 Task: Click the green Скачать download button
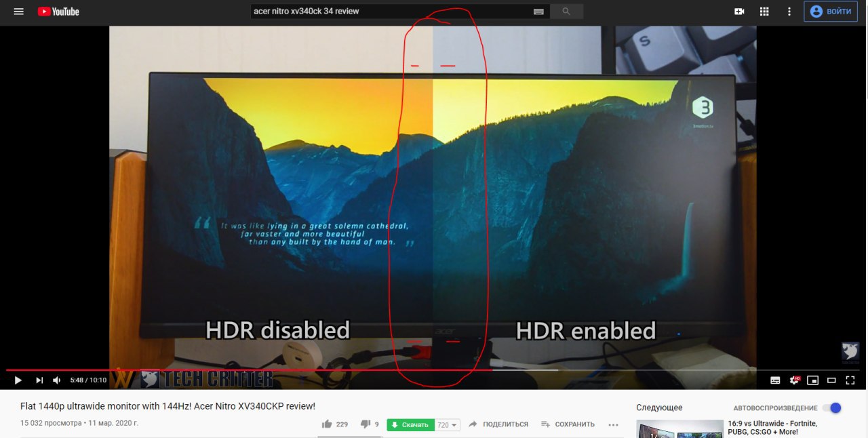411,425
